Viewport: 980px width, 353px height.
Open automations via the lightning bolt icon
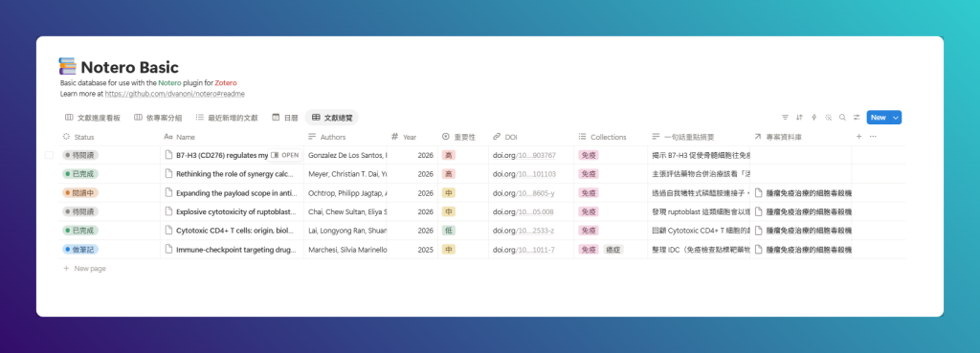(813, 118)
